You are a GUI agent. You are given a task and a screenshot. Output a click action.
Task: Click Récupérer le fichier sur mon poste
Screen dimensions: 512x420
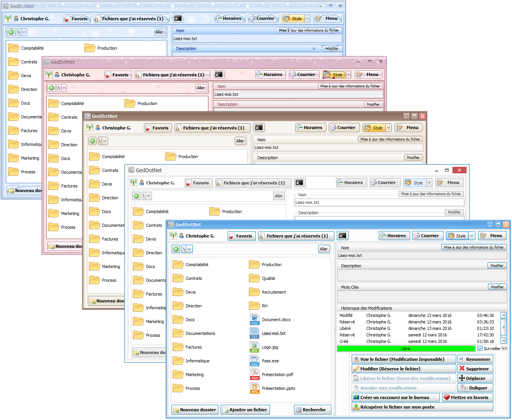(422, 407)
